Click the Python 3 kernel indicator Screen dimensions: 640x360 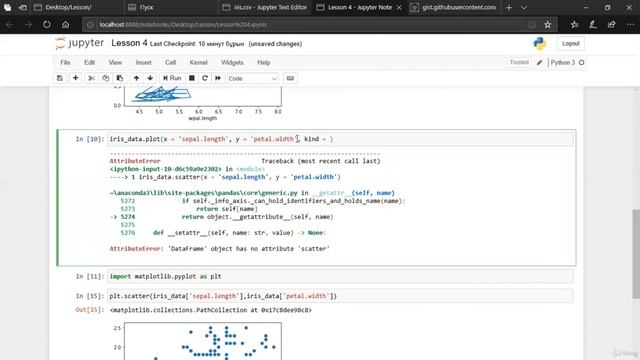562,62
